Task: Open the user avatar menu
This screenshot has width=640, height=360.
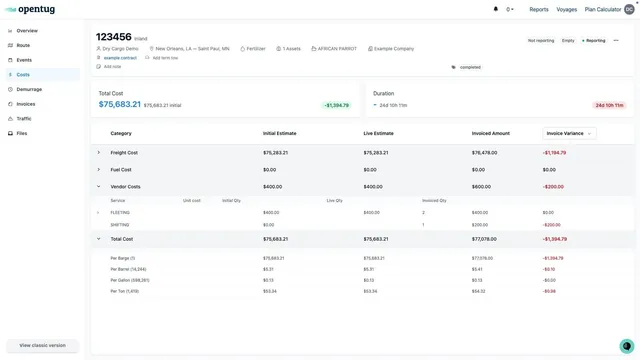Action: (x=629, y=9)
